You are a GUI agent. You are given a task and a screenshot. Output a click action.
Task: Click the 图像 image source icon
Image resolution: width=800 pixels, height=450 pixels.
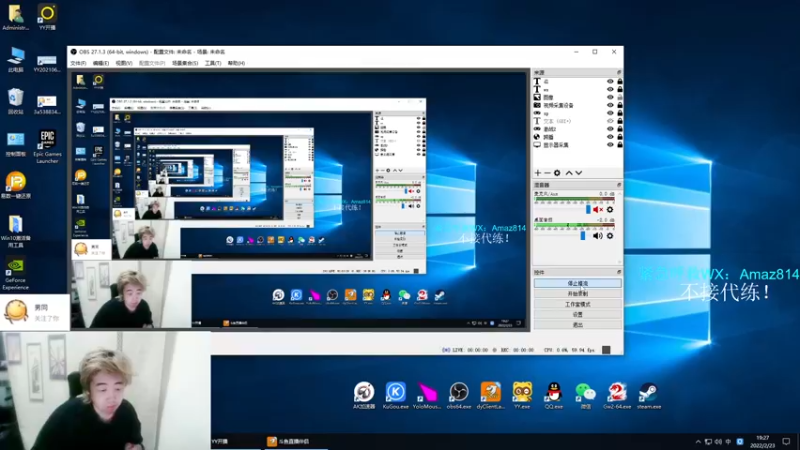(537, 97)
